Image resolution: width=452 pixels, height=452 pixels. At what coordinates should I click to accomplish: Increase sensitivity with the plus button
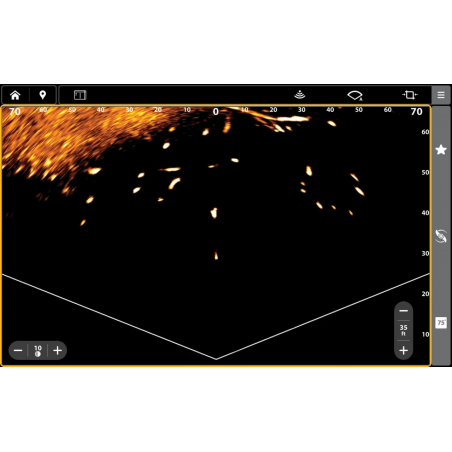tap(58, 350)
